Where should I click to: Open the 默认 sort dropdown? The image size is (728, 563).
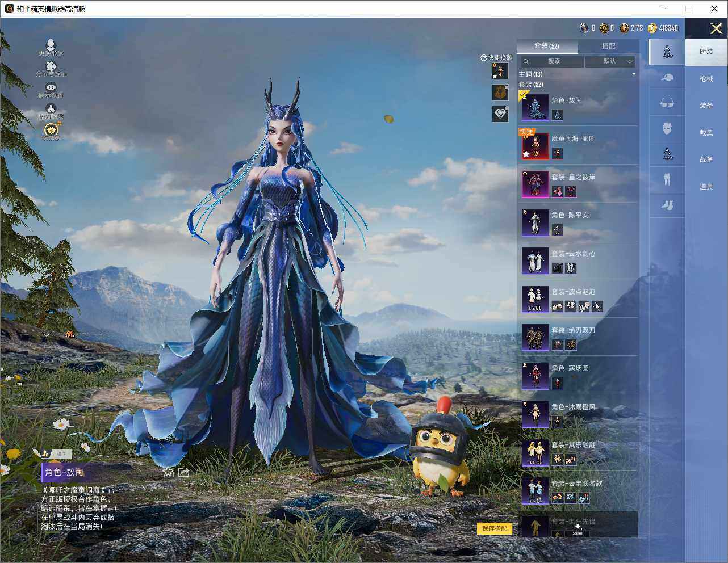pyautogui.click(x=610, y=61)
